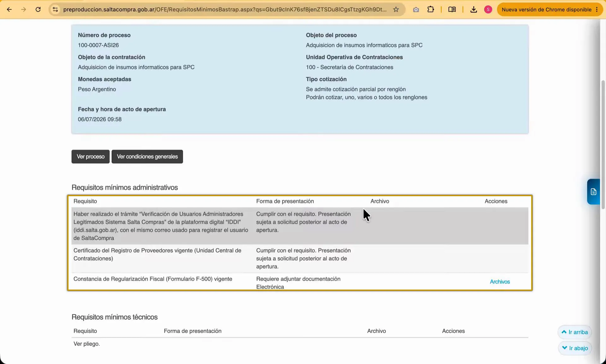
Task: Bookmark this page with the star icon
Action: 396,9
